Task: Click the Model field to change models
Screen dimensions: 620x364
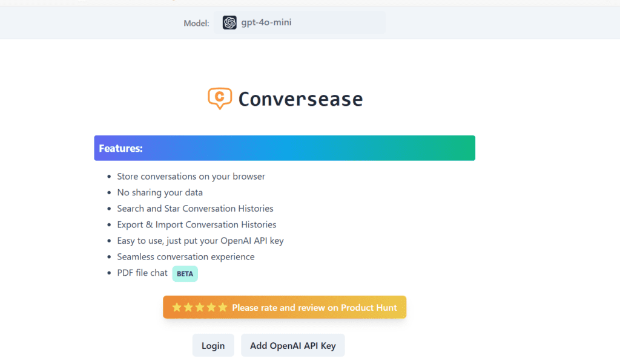Action: click(196, 22)
